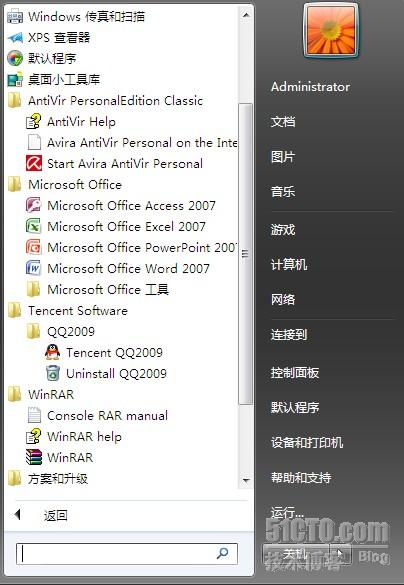Screen dimensions: 404x585
Task: Click the AntiVir Help question-mark icon
Action: pos(34,122)
